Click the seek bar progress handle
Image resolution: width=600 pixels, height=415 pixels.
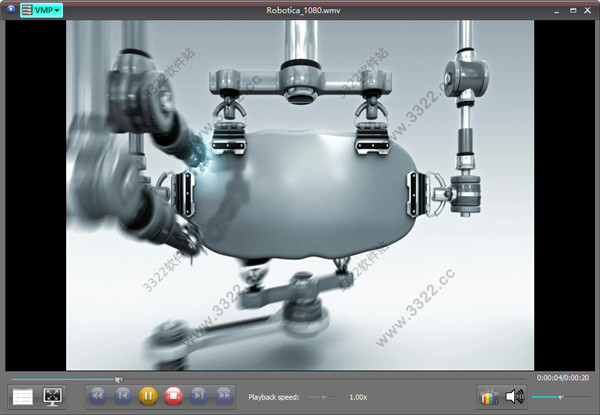(119, 380)
